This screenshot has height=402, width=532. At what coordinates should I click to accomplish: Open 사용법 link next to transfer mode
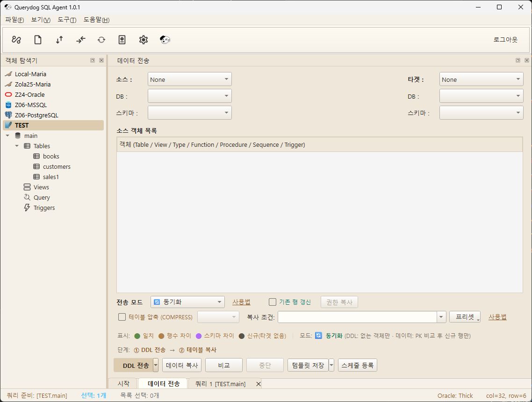(241, 302)
